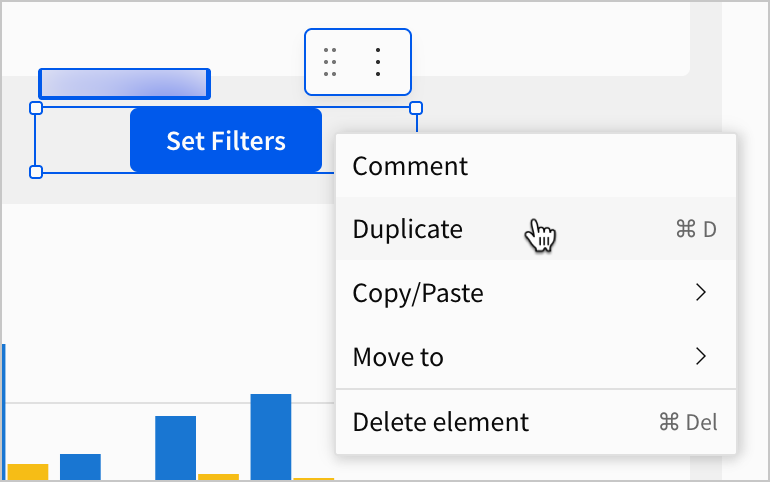The height and width of the screenshot is (482, 770).
Task: Expand the Copy/Paste submenu chevron arrow
Action: click(x=701, y=293)
